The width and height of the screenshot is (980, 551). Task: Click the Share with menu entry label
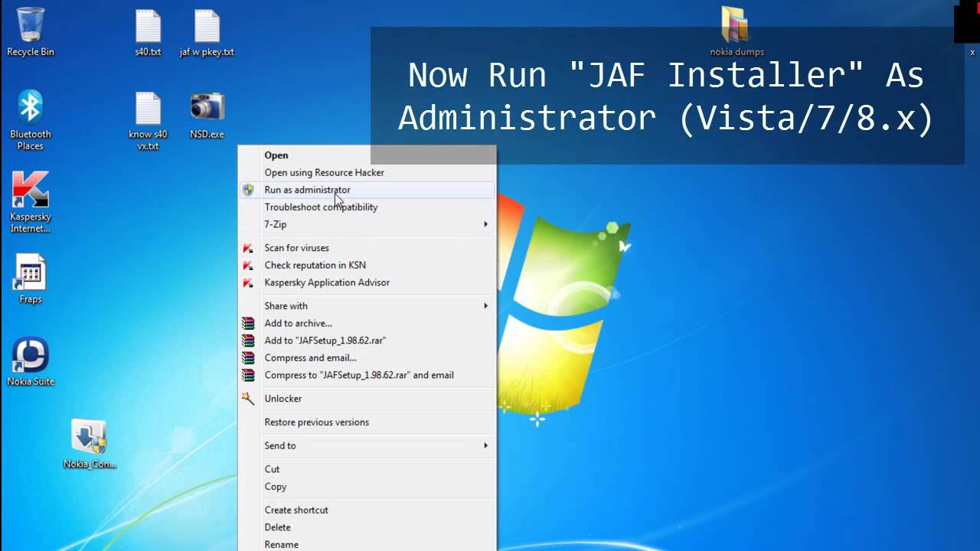(x=286, y=306)
